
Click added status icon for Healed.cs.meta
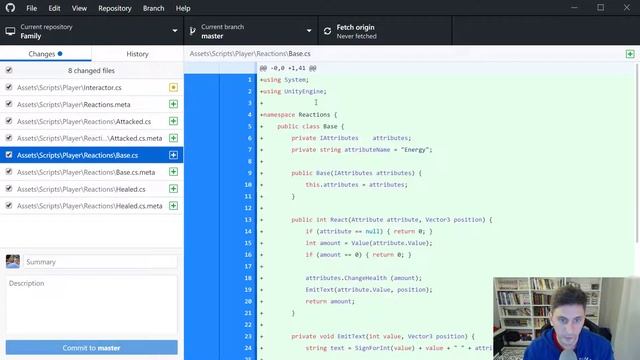(173, 206)
